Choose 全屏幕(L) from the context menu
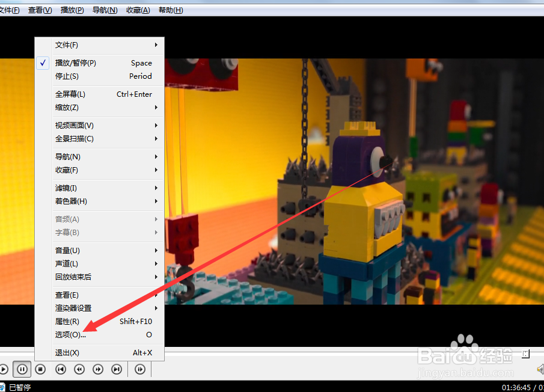544x392 pixels. [100, 94]
